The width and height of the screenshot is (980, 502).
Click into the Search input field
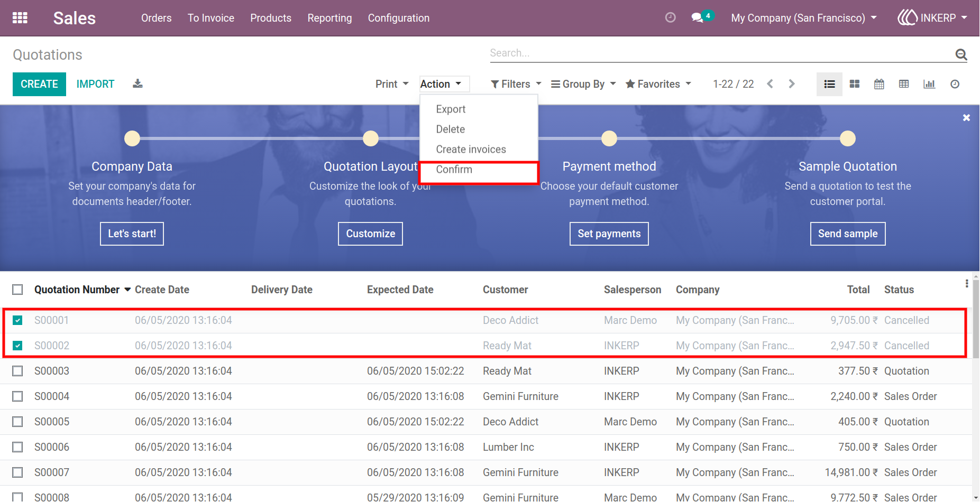[x=719, y=53]
